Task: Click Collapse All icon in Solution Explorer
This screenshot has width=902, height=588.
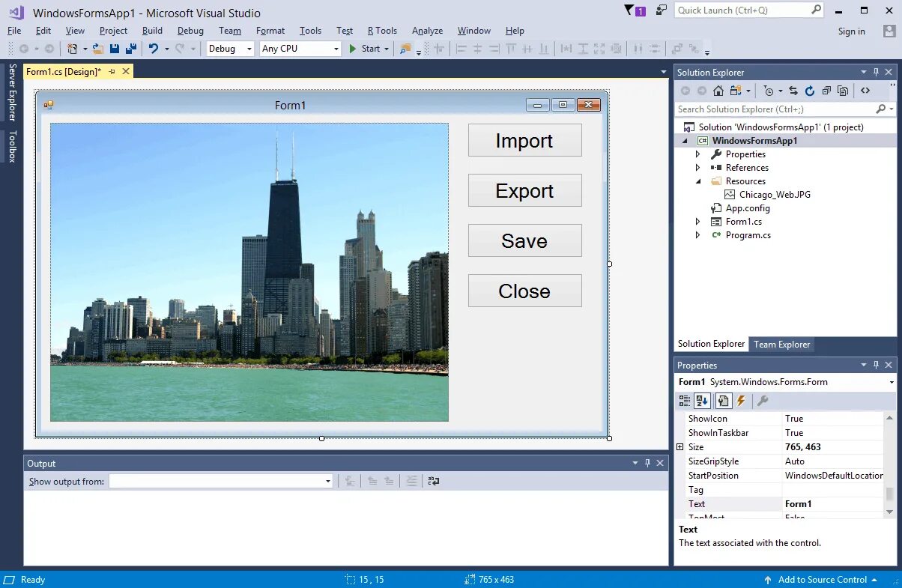Action: [826, 91]
